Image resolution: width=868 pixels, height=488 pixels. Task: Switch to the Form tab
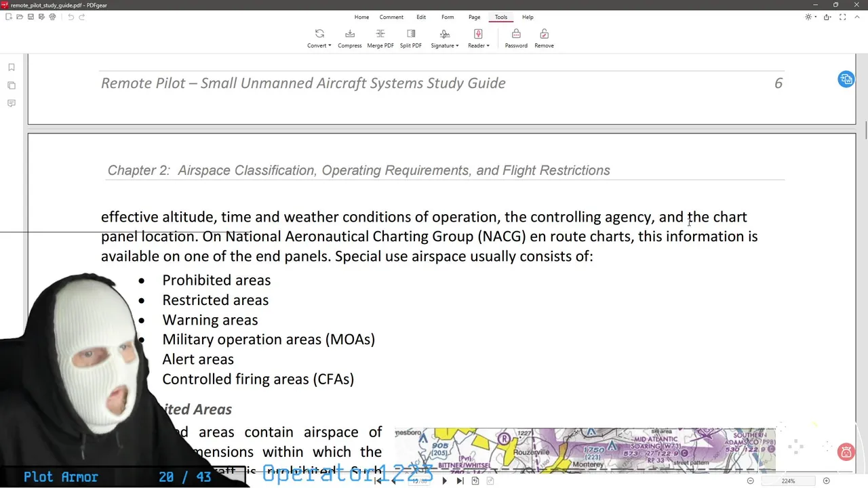448,17
